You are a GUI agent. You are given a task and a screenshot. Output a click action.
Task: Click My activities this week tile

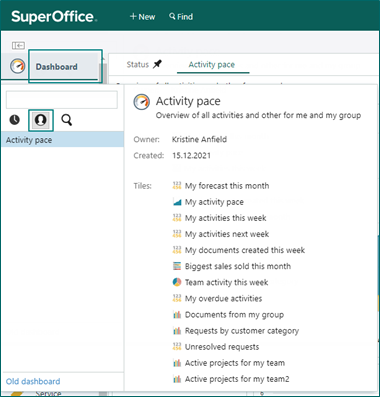tap(226, 218)
